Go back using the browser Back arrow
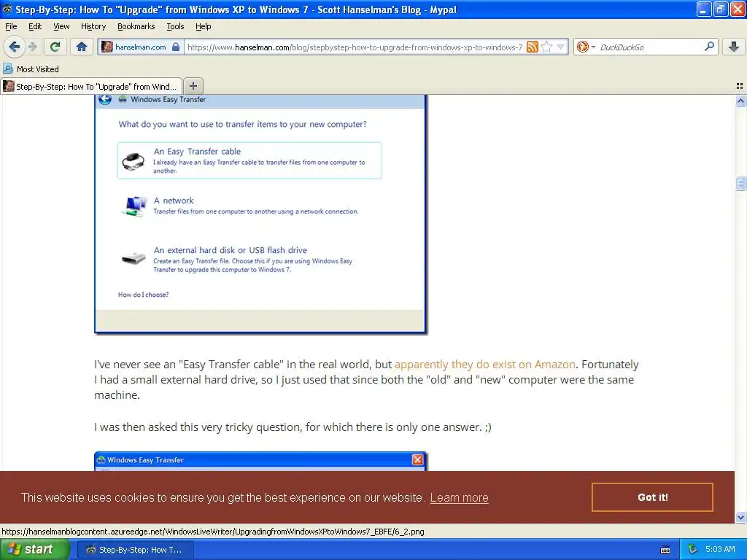Screen dimensions: 747x560 coord(14,47)
